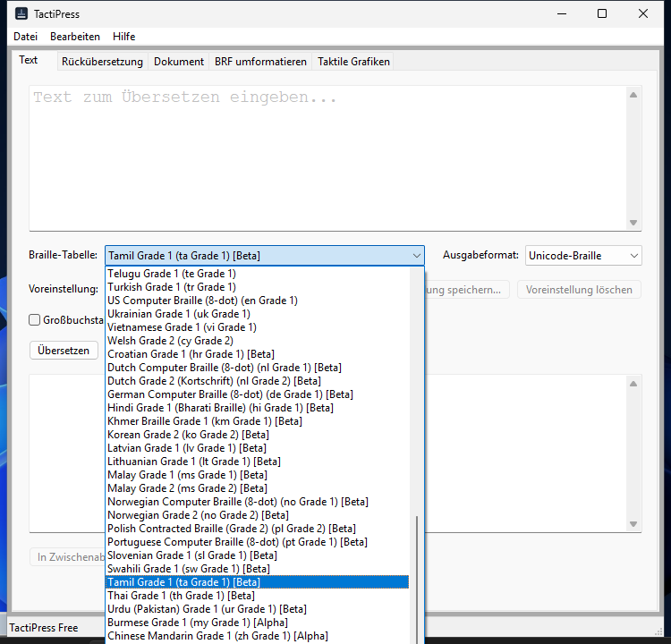Screen dimensions: 671x644
Task: Pick Korean Grade 2 [Beta]
Action: pos(257,435)
